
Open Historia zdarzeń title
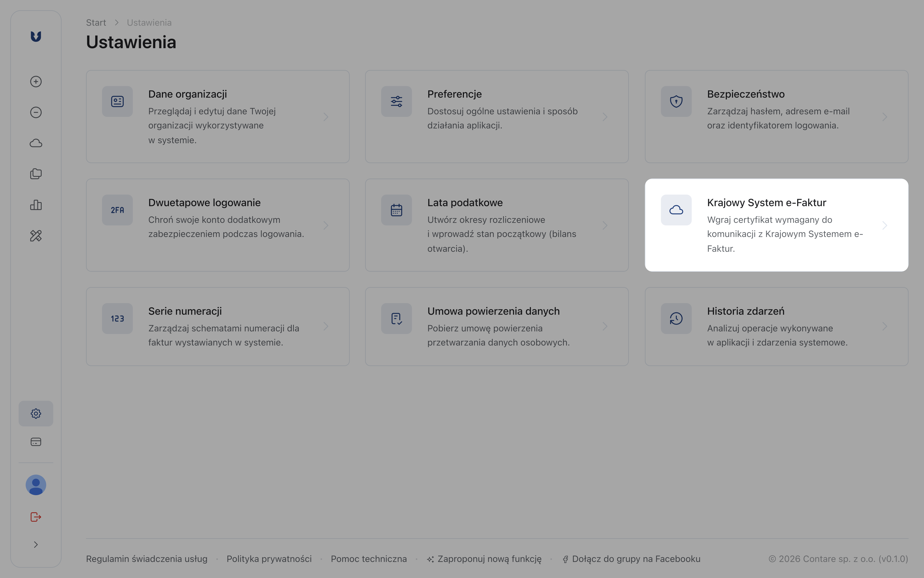click(746, 311)
